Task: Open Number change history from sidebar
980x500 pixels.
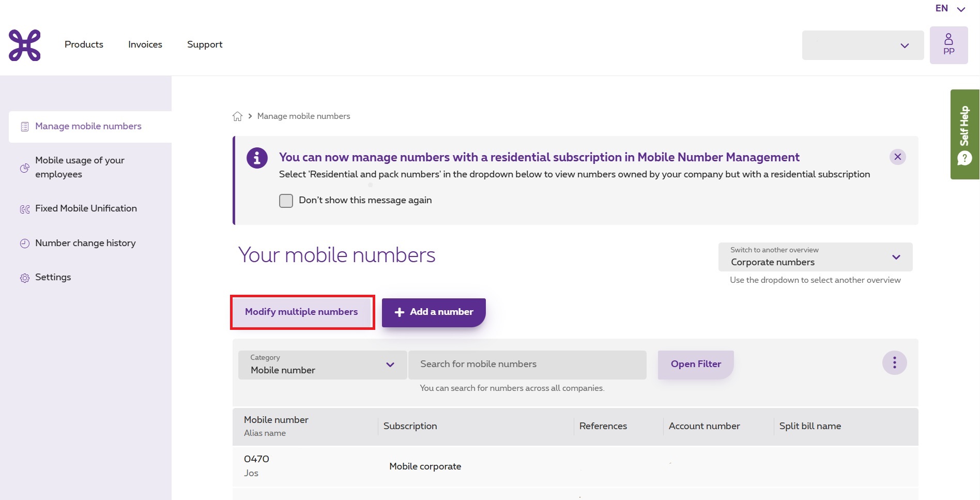Action: tap(85, 243)
